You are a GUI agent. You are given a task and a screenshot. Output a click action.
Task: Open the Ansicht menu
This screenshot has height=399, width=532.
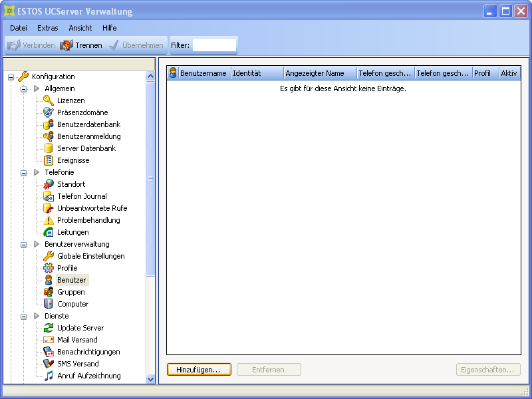[80, 28]
